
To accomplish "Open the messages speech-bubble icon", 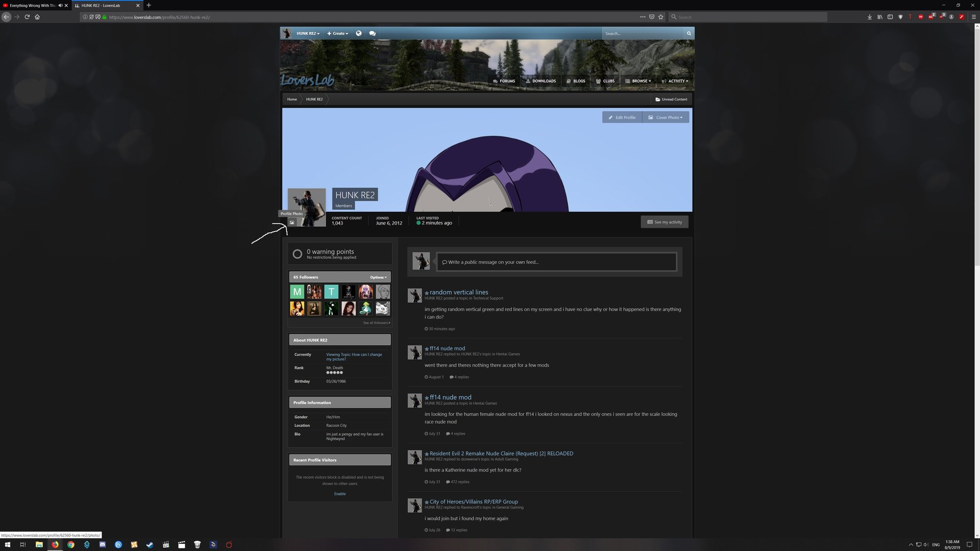I will point(373,34).
